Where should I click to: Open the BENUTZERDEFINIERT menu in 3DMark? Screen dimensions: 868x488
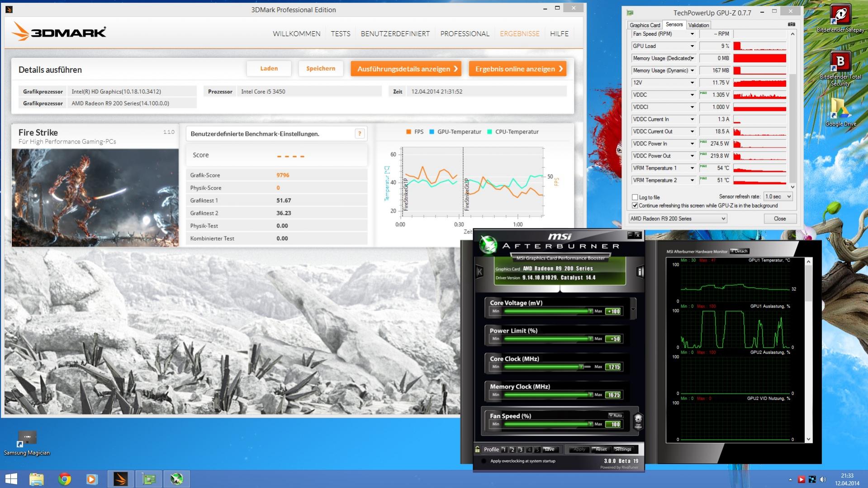395,33
